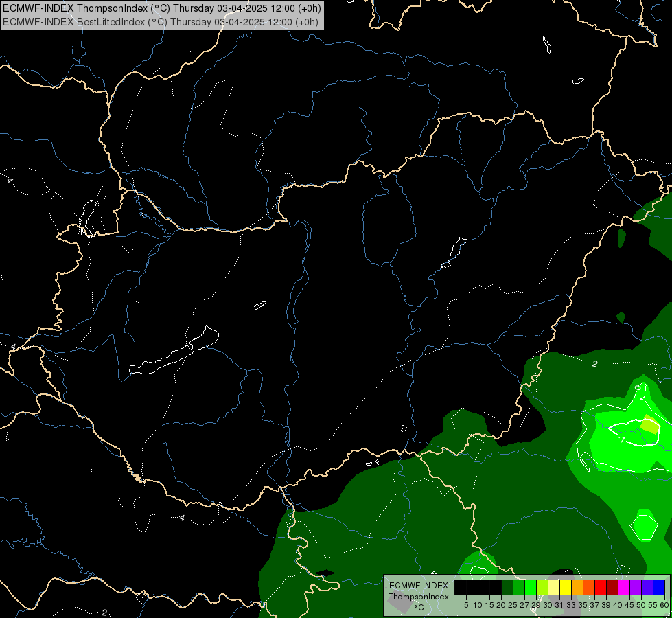Select the purple 45–50 legend swatch
672x618 pixels.
click(x=636, y=587)
